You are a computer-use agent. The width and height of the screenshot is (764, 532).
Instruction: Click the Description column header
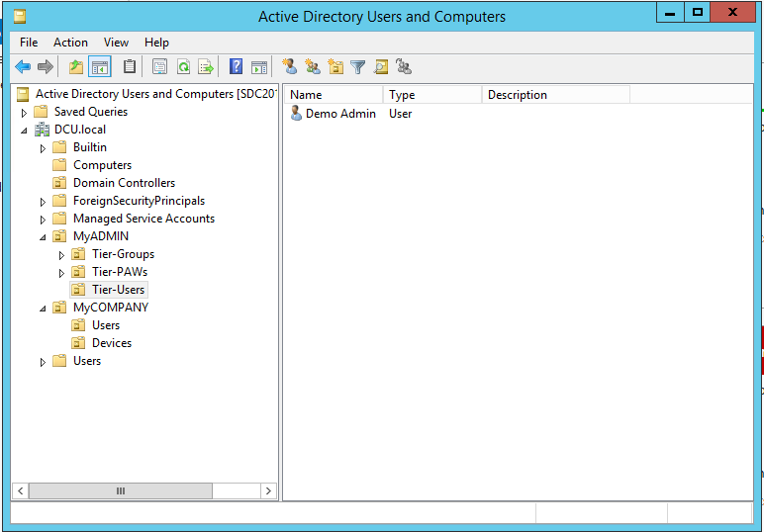(x=554, y=95)
